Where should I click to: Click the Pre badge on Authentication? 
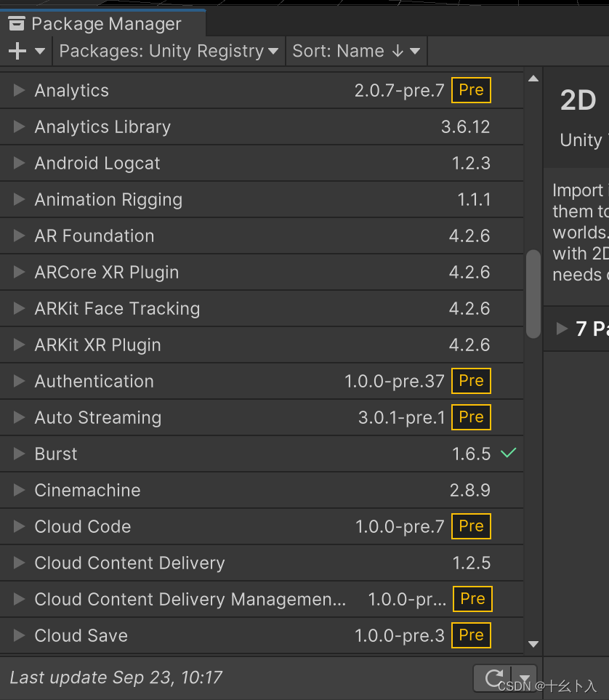click(x=471, y=381)
